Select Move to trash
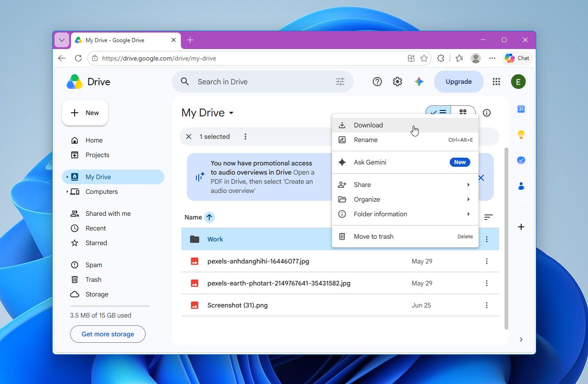 point(405,236)
